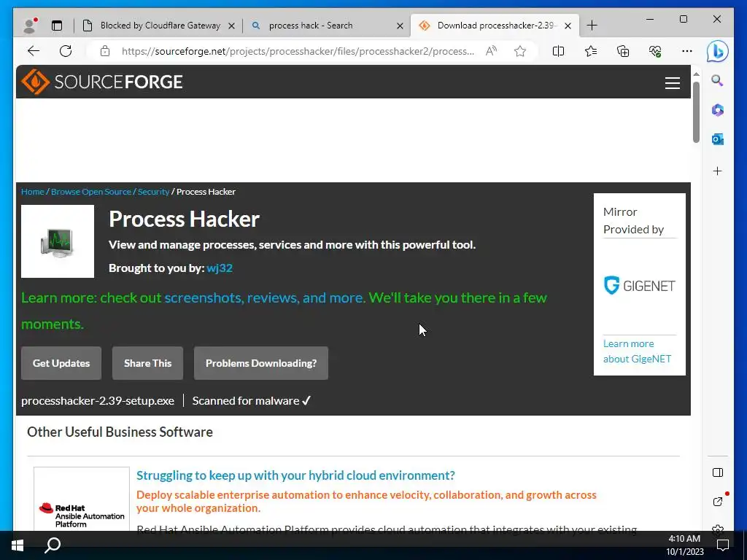Open Windows taskbar search

click(x=53, y=545)
